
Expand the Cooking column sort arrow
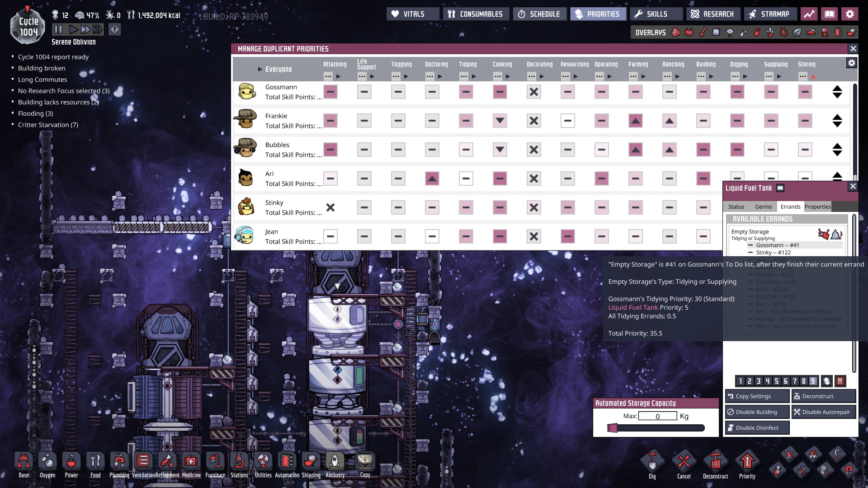tap(508, 77)
